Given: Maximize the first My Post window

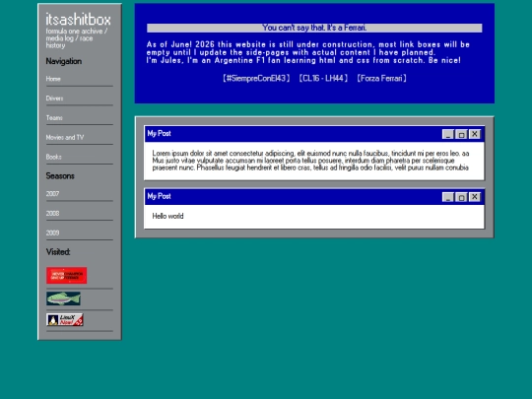Looking at the screenshot, I should coord(461,134).
